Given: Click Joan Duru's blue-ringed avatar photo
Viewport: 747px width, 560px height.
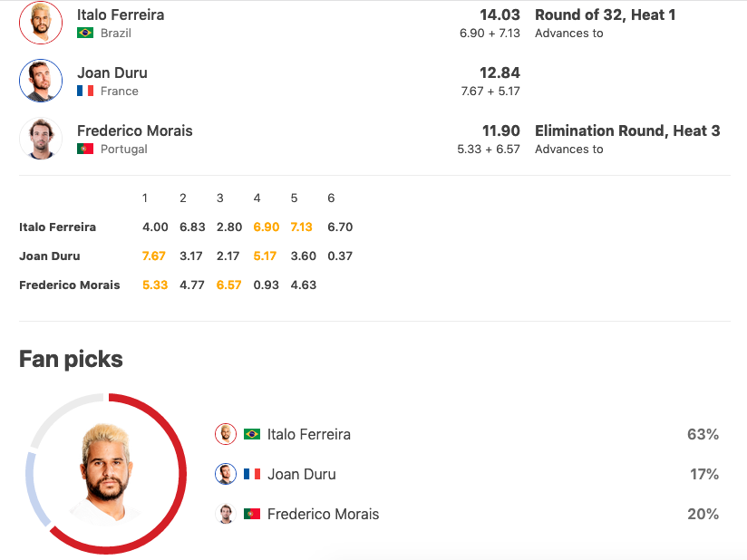Looking at the screenshot, I should (x=41, y=81).
